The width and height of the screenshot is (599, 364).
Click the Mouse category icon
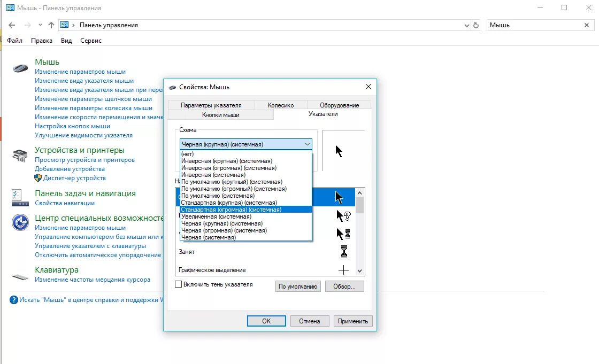20,68
